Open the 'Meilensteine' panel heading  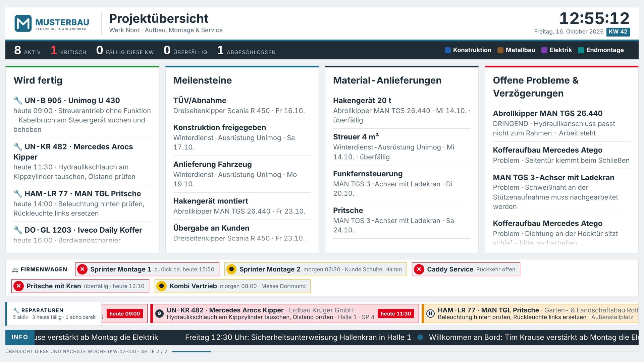(202, 80)
